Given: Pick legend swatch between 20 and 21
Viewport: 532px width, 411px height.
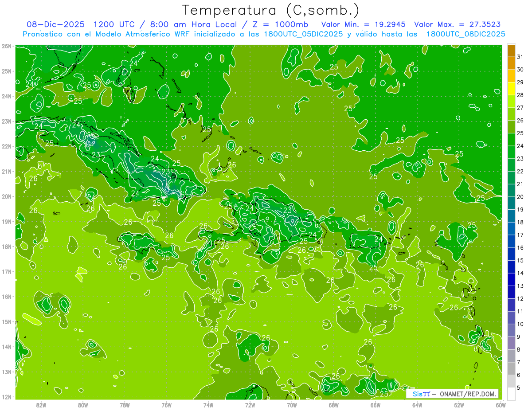Looking at the screenshot, I should 511,190.
